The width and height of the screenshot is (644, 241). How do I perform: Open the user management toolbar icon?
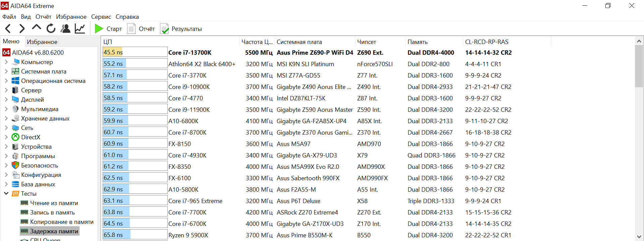[x=65, y=29]
